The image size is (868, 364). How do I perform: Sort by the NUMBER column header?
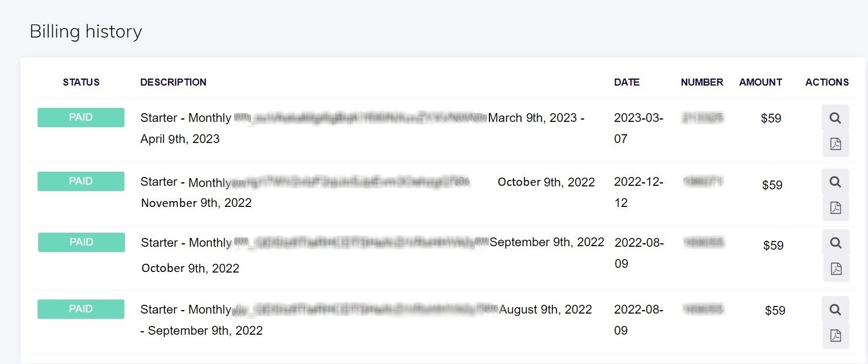point(702,82)
